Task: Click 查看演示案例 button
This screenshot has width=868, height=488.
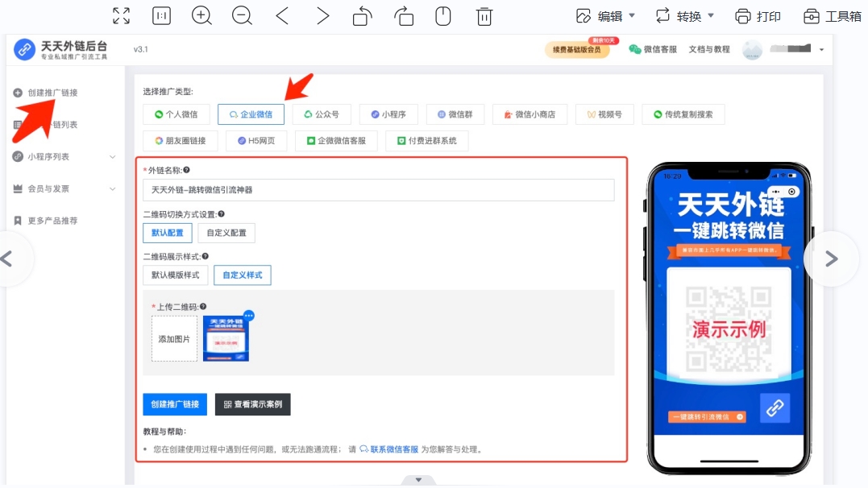Action: click(252, 404)
